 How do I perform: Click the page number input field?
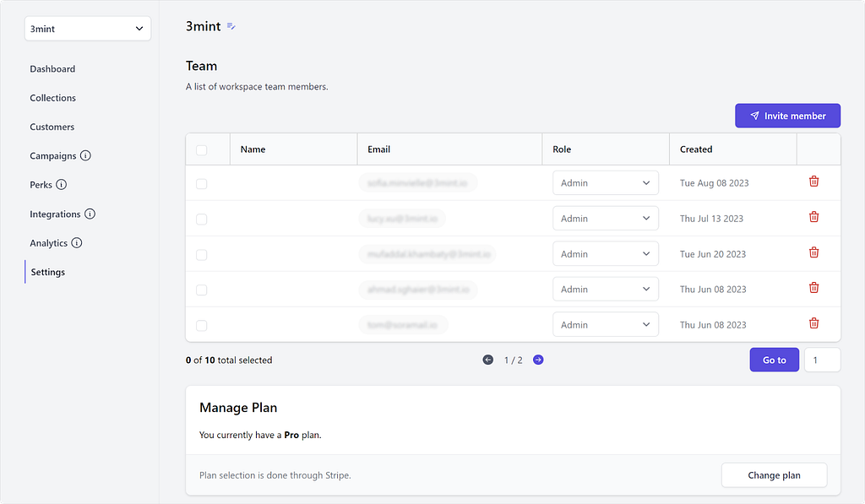[822, 360]
